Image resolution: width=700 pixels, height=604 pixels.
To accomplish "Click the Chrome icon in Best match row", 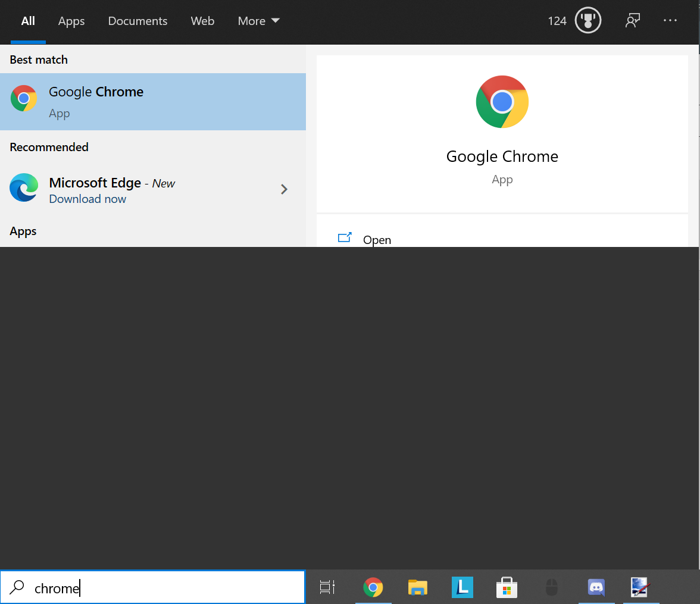I will (24, 98).
